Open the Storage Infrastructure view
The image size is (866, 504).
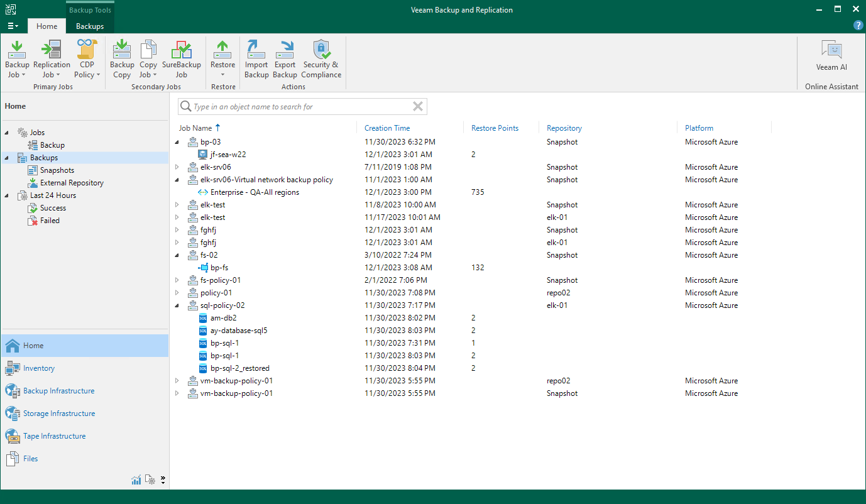tap(85, 414)
